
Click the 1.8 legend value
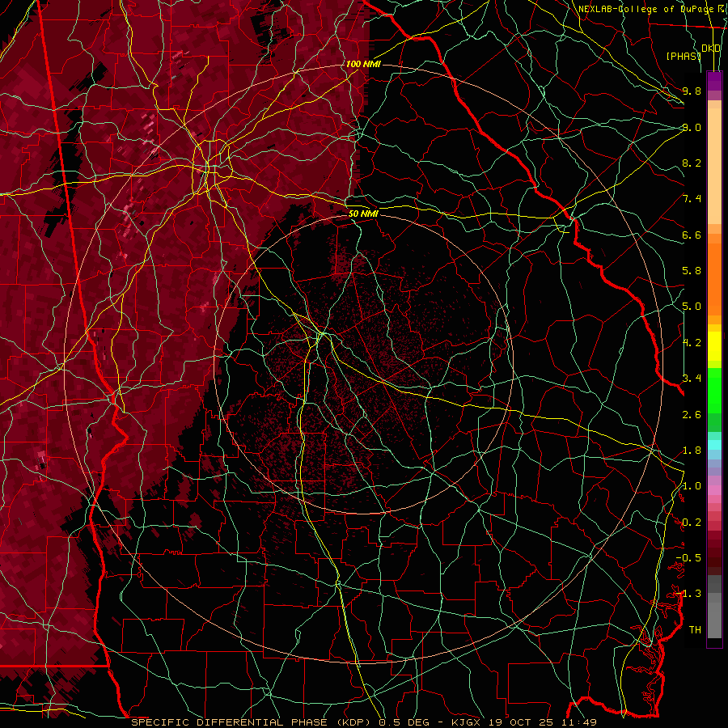(x=692, y=451)
